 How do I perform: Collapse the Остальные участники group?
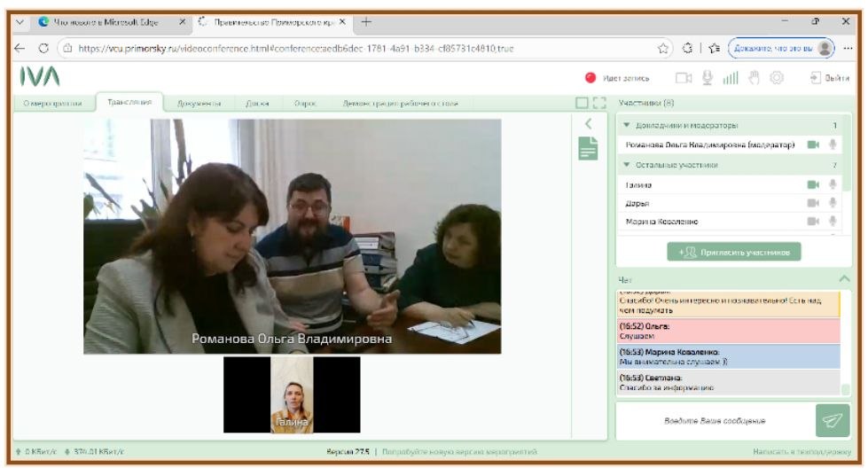pyautogui.click(x=627, y=165)
